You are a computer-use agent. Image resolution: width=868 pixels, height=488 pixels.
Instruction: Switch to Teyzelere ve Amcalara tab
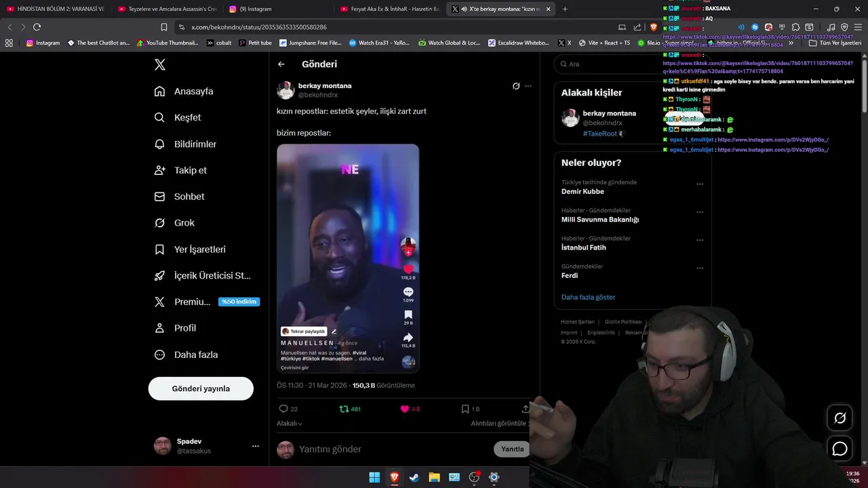pos(167,9)
